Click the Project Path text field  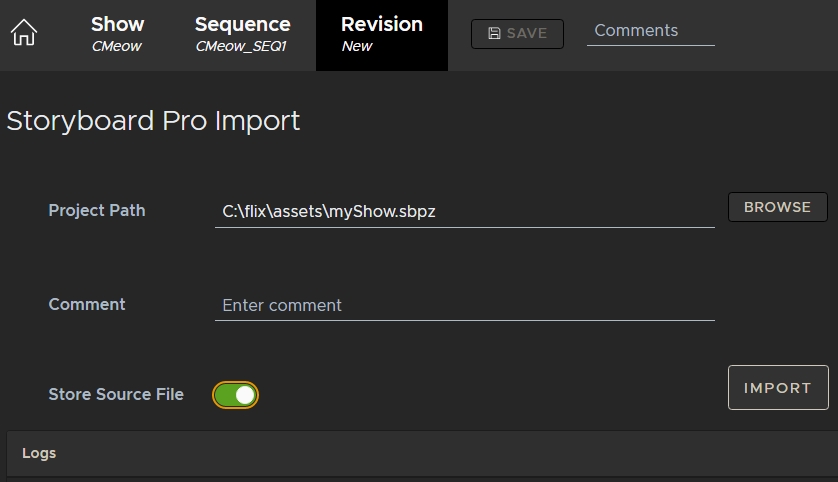coord(464,212)
